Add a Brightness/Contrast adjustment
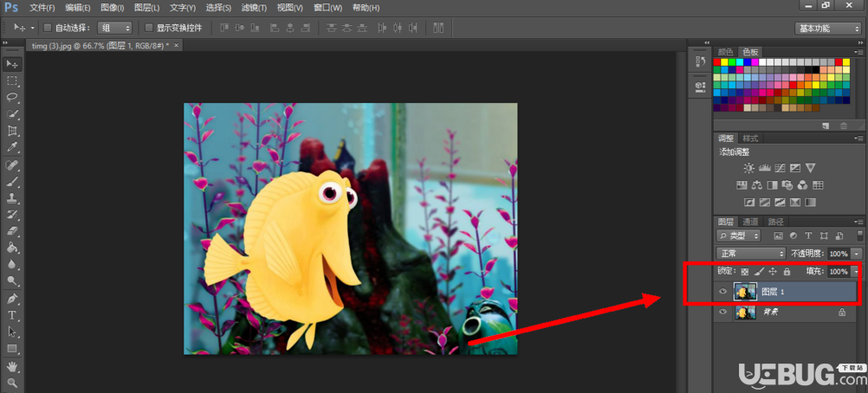Viewport: 868px width, 393px height. [749, 168]
